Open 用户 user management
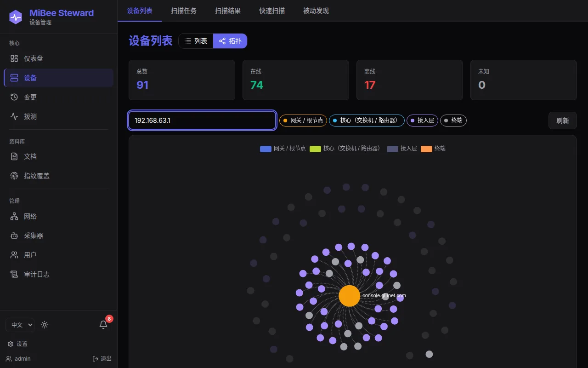588x368 pixels. 58,255
